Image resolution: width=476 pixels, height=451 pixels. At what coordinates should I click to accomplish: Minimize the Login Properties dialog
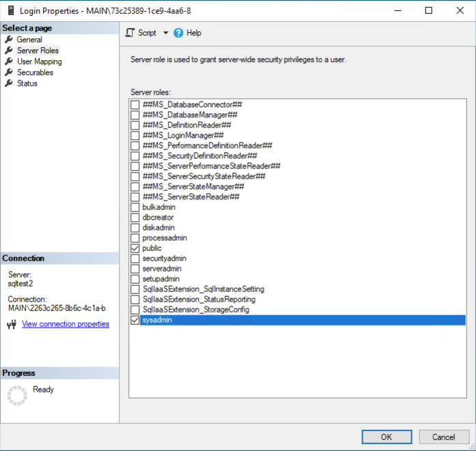397,11
